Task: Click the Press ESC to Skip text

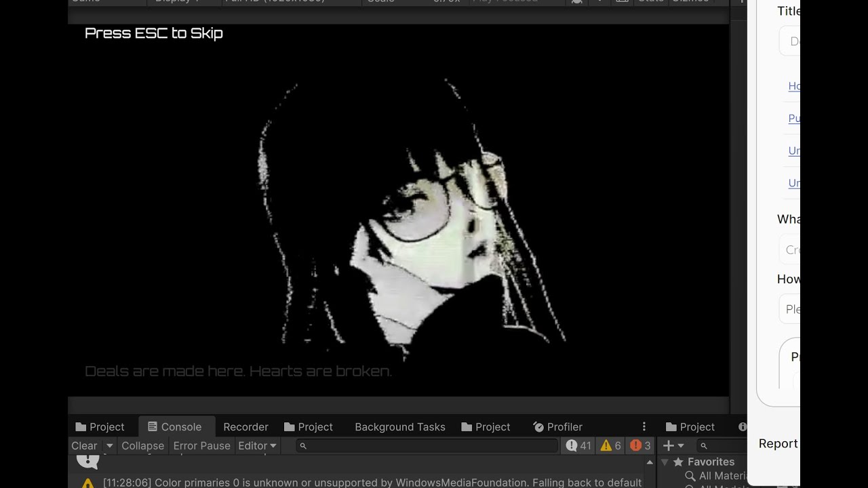Action: (x=154, y=33)
